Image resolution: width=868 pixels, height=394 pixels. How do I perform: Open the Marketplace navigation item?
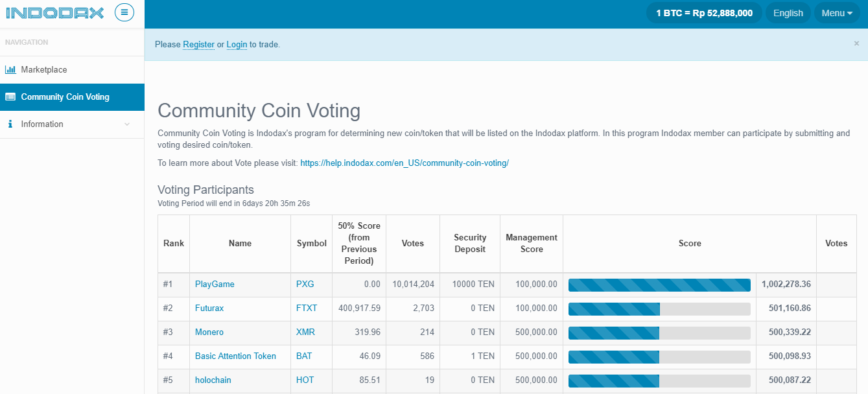coord(44,69)
